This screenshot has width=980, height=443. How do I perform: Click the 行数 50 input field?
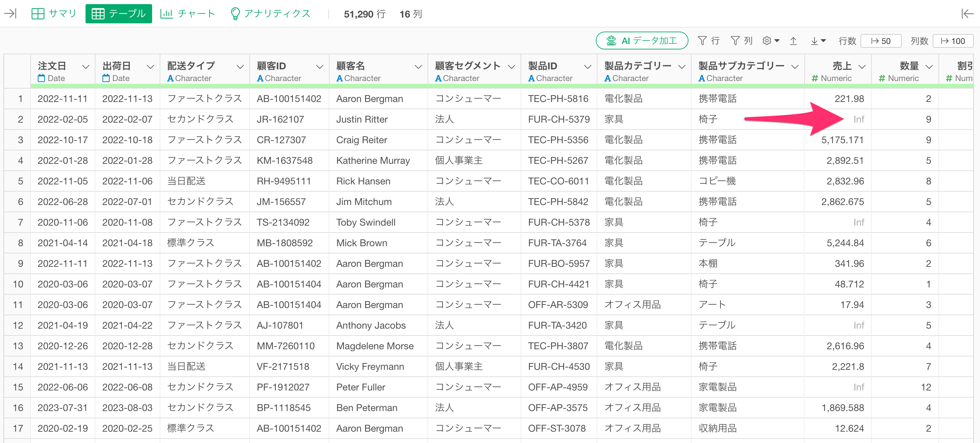point(881,41)
